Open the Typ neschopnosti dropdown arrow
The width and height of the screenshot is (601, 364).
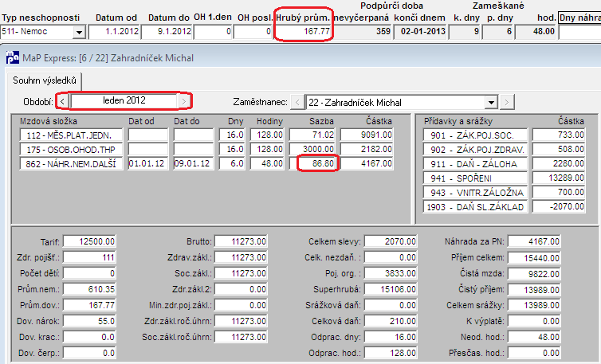coord(79,32)
